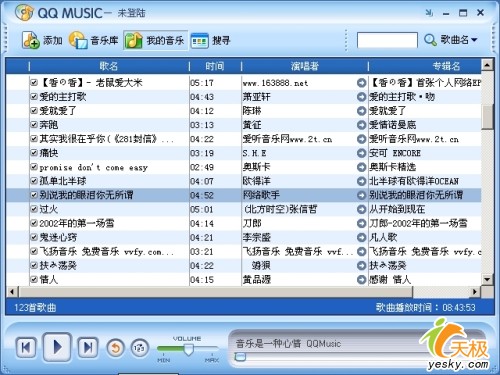This screenshot has width=500, height=375.
Task: Sort songs by the 时间 column header
Action: tap(215, 66)
